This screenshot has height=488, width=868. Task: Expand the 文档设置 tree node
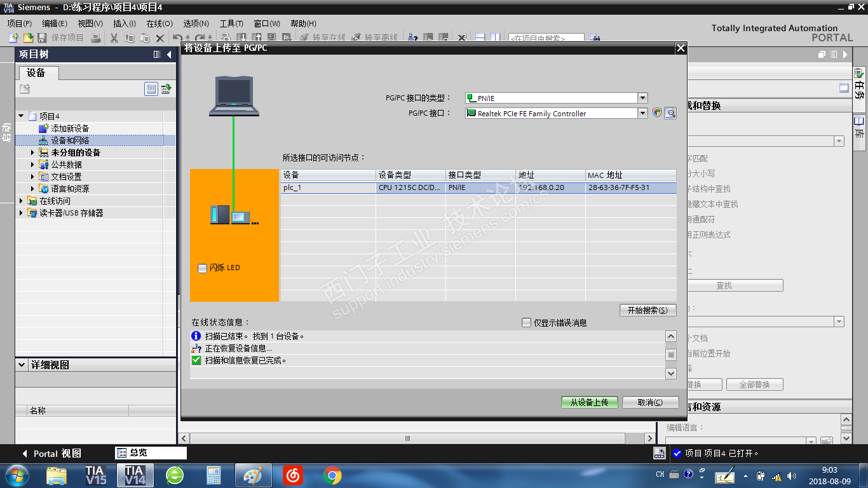click(32, 177)
